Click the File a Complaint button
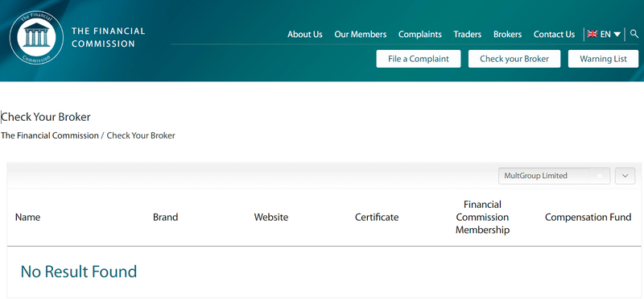This screenshot has height=299, width=644. tap(419, 59)
